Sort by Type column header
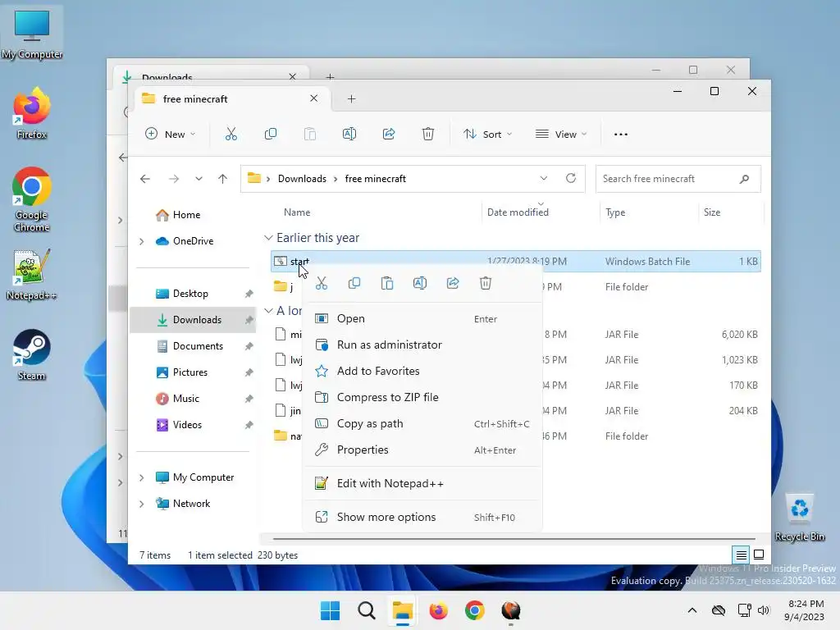The width and height of the screenshot is (840, 630). [615, 212]
